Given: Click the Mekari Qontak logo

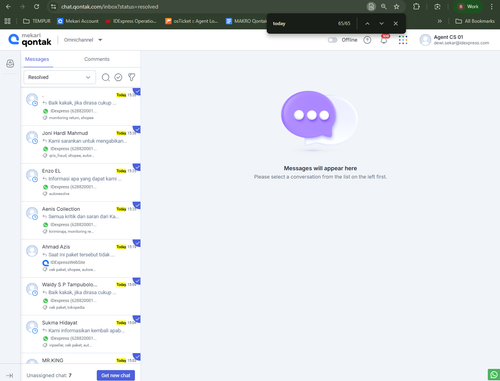Looking at the screenshot, I should click(x=30, y=40).
